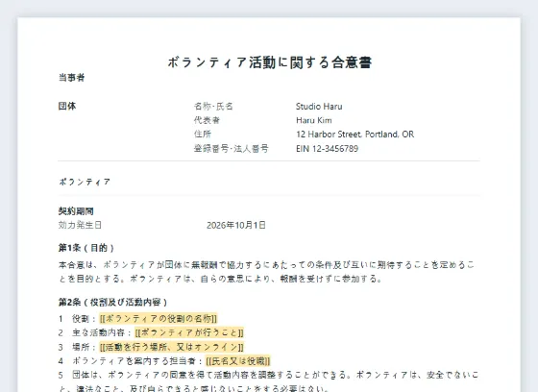Select the 当事者 section heading
The height and width of the screenshot is (392, 538).
click(x=71, y=78)
